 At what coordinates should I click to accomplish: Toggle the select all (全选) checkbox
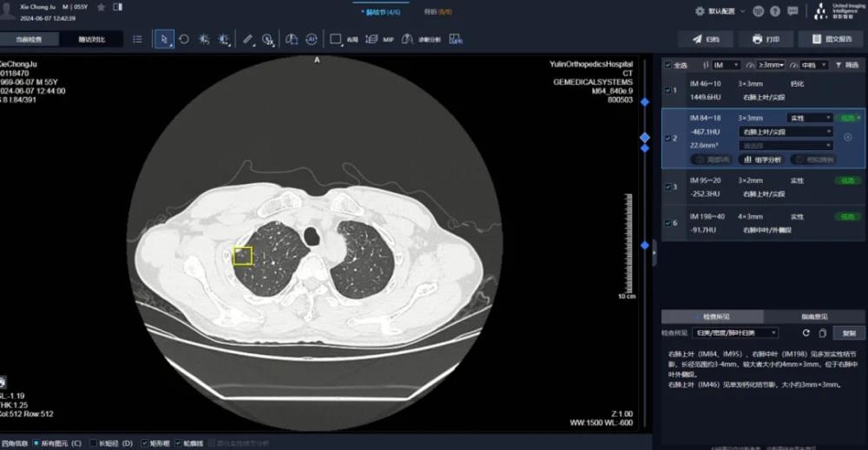(667, 65)
